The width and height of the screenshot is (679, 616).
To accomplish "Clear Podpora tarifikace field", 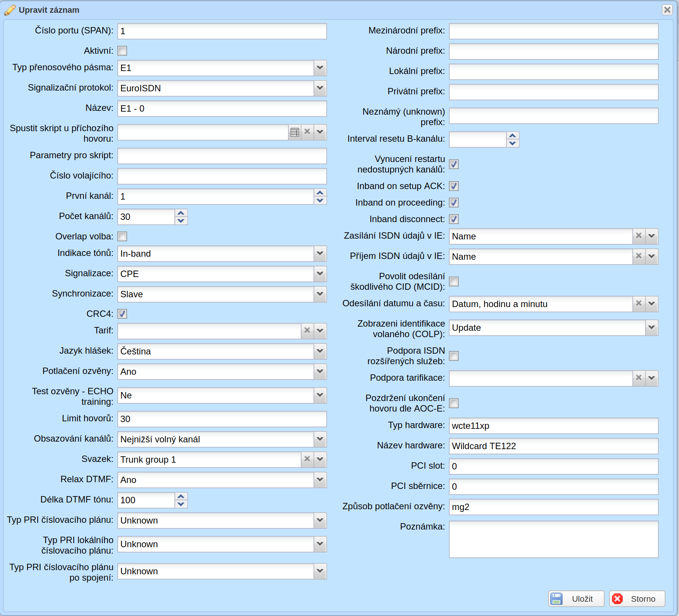I will 639,378.
